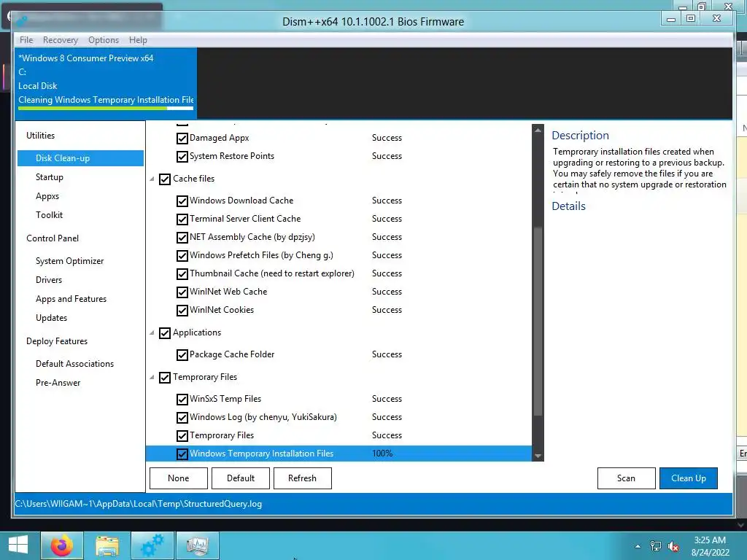Open Apps and Features section
This screenshot has height=560, width=747.
71,299
